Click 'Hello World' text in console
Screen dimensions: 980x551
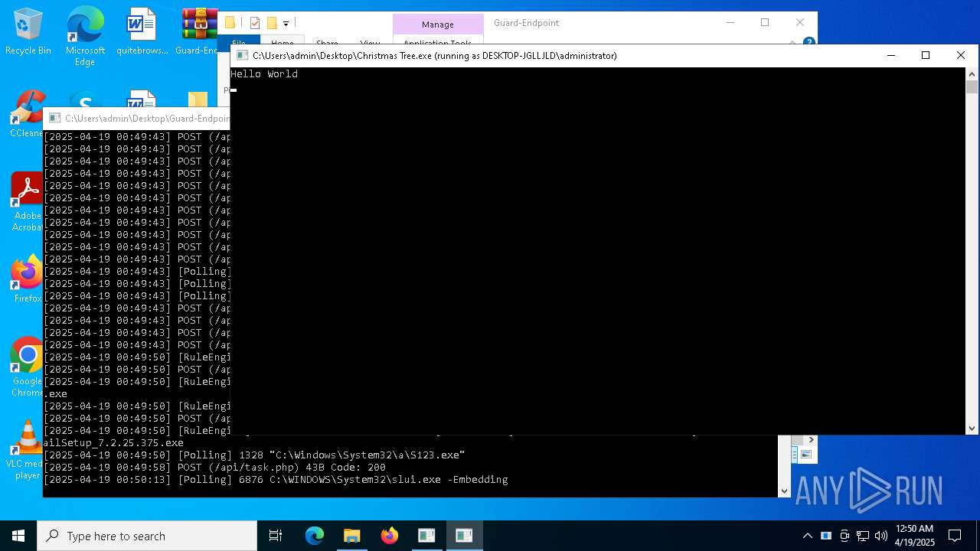point(264,74)
